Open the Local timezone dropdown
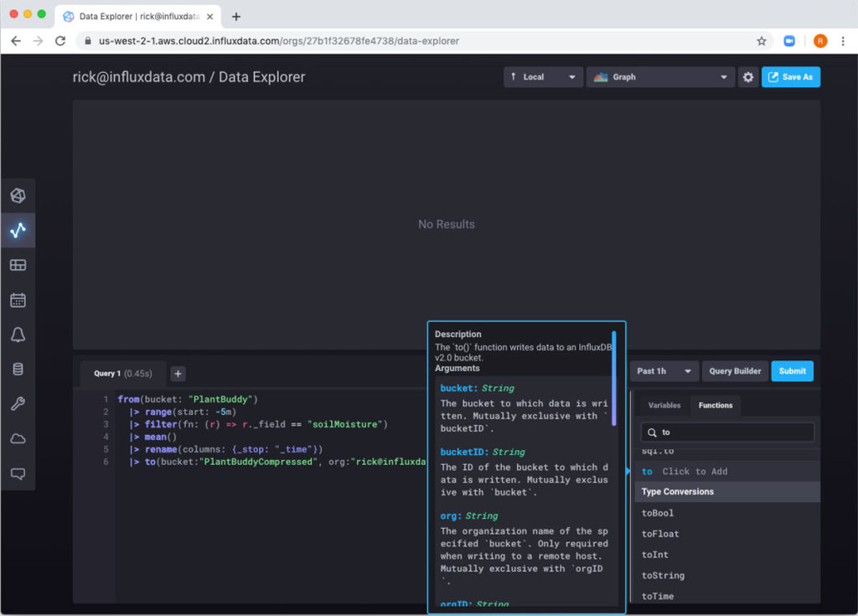858x616 pixels. coord(542,76)
